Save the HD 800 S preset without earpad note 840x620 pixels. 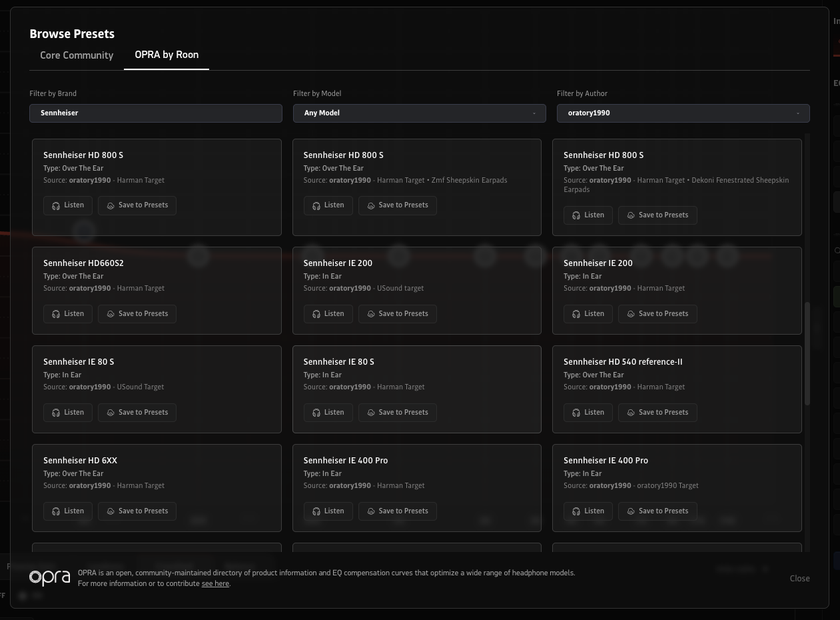click(x=137, y=205)
